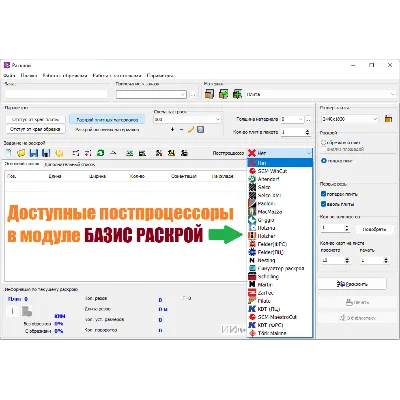400x400 pixels.
Task: Click the minus icon under the style dropdown
Action: pos(181,129)
